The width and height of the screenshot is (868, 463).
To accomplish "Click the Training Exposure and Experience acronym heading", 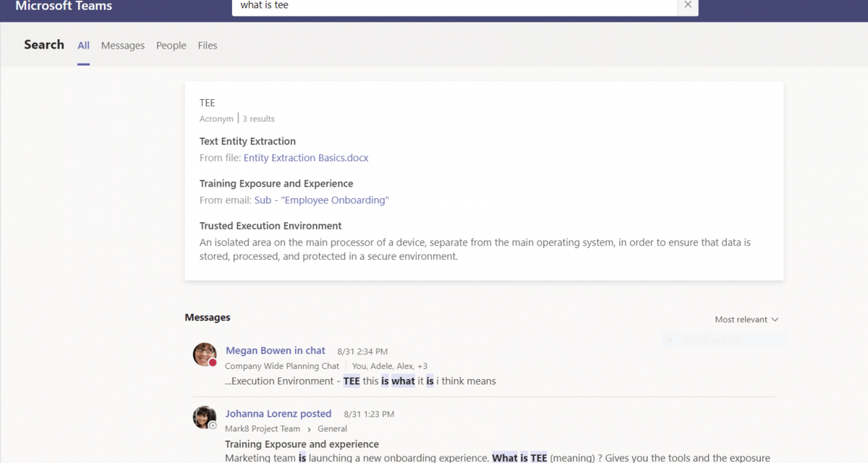I will 276,184.
